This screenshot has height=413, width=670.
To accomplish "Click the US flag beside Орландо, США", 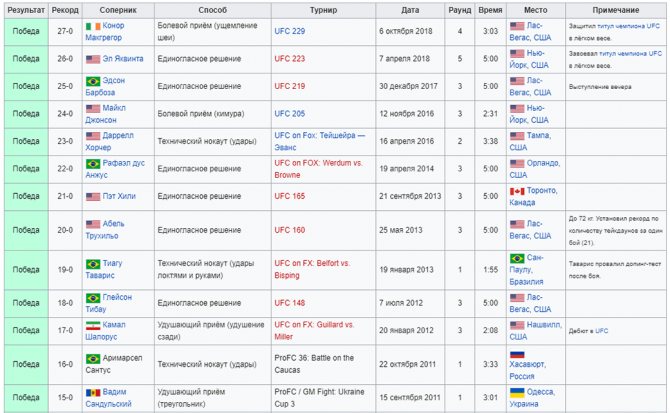I will (x=517, y=164).
